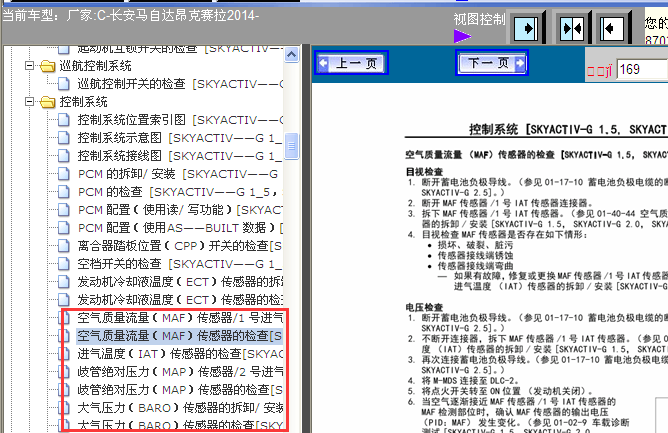668x433 pixels.
Task: Click document icon beside PCM 配置(使用读/写功能)
Action: point(63,210)
